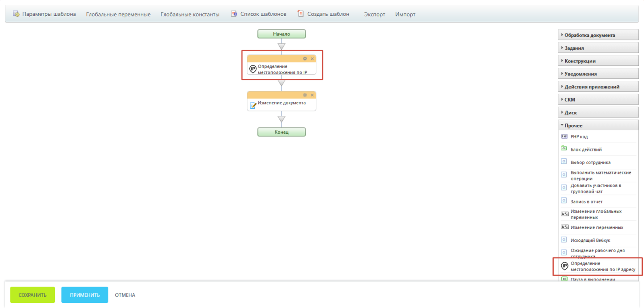The width and height of the screenshot is (644, 308).
Task: Open Список шаблонов
Action: pyautogui.click(x=258, y=14)
